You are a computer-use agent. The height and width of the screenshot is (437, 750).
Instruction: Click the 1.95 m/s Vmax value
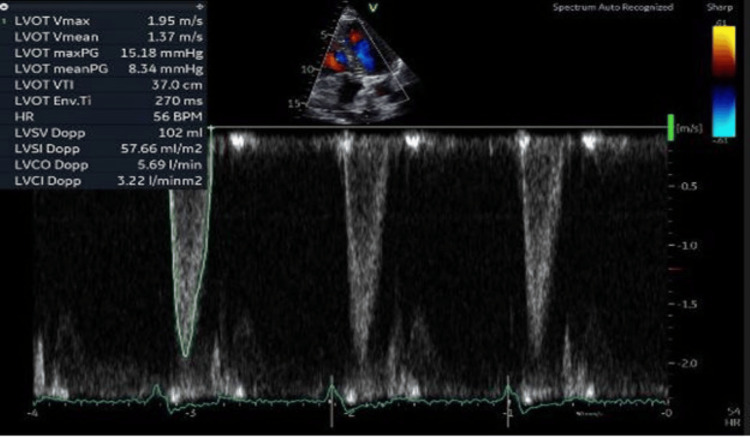tap(175, 21)
